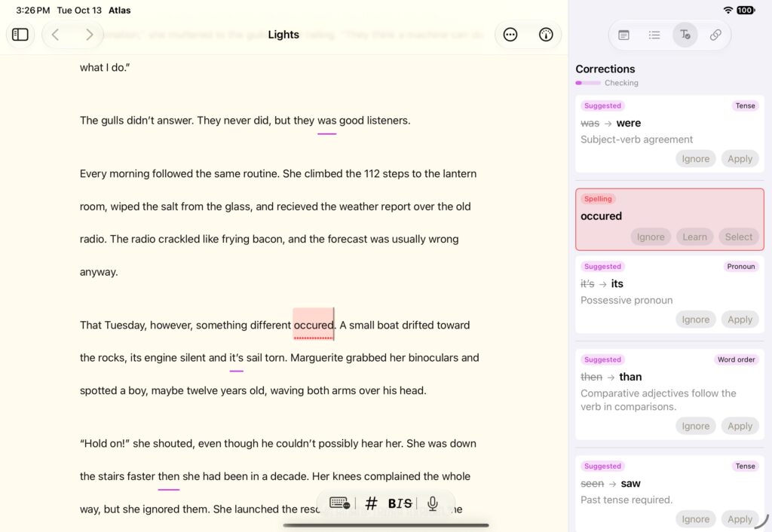Apply the 'seen → saw' correction
Viewport: 772px width, 532px height.
point(740,519)
